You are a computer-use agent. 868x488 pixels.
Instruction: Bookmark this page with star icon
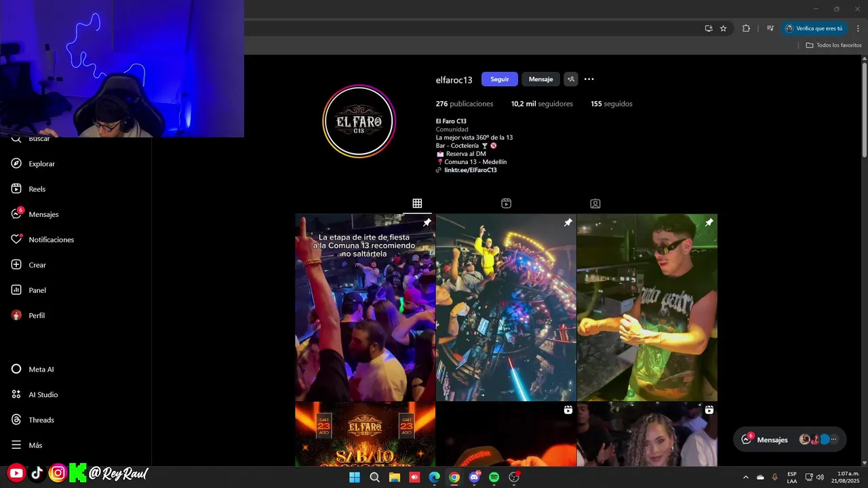[x=724, y=28]
